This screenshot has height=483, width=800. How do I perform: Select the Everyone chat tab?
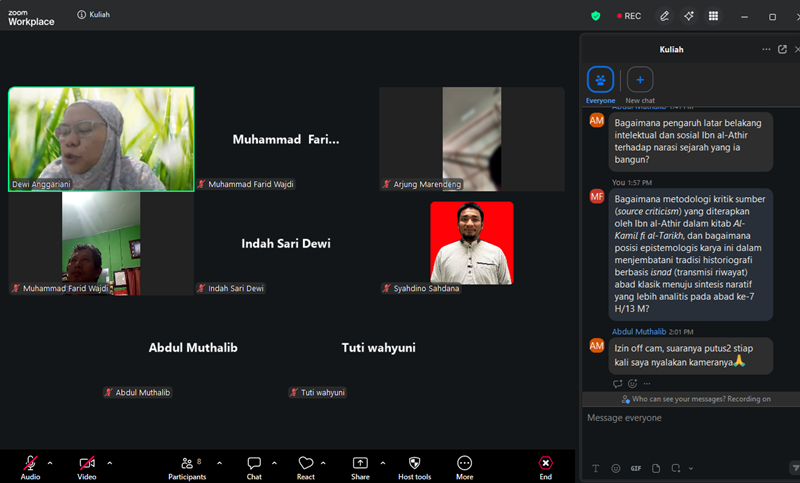(x=601, y=85)
